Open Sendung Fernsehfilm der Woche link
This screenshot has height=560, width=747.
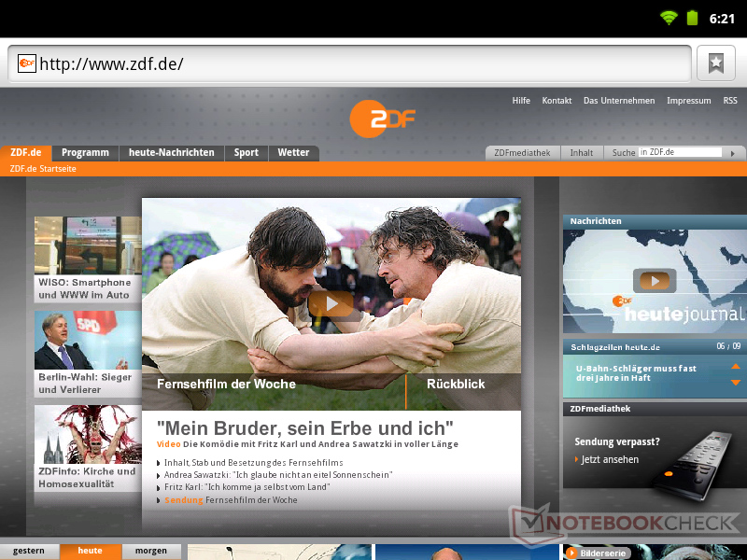[x=231, y=500]
